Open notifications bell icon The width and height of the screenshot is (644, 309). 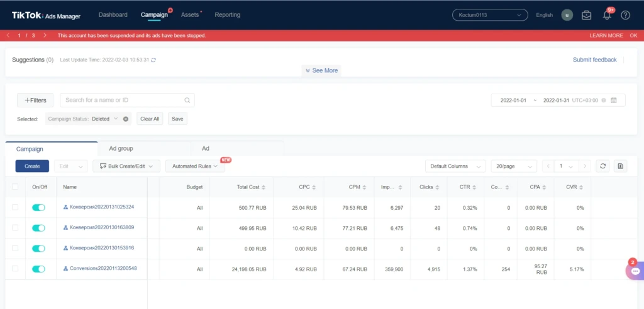(x=607, y=15)
